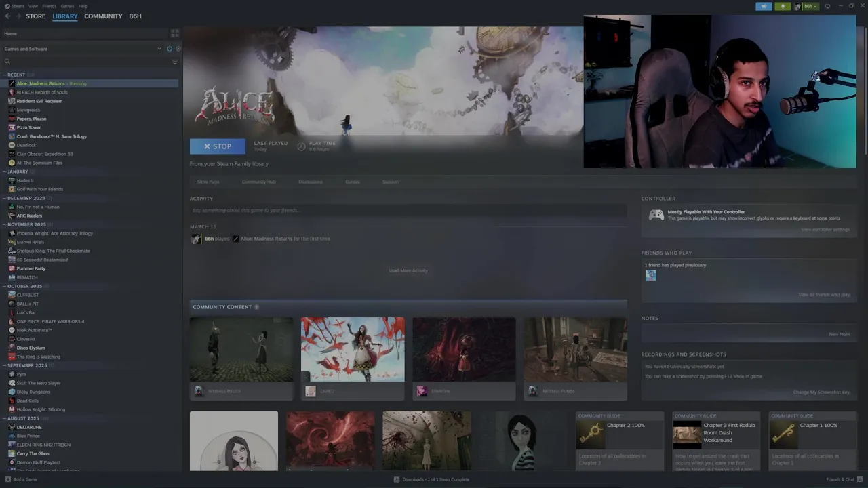Open the notifications bell

coord(783,6)
